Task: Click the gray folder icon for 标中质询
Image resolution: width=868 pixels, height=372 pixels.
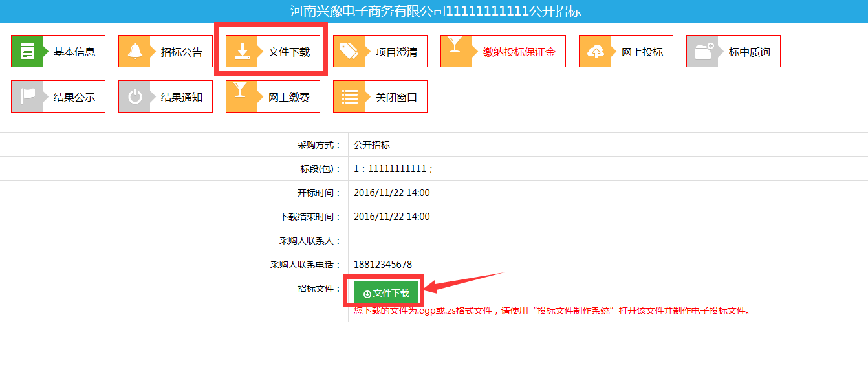Action: 702,52
